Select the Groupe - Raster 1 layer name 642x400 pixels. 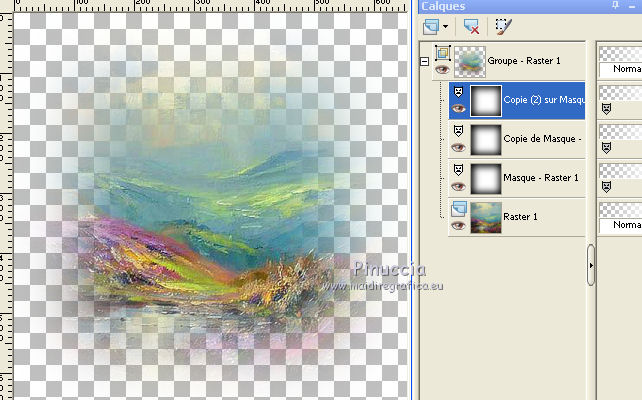click(x=524, y=61)
